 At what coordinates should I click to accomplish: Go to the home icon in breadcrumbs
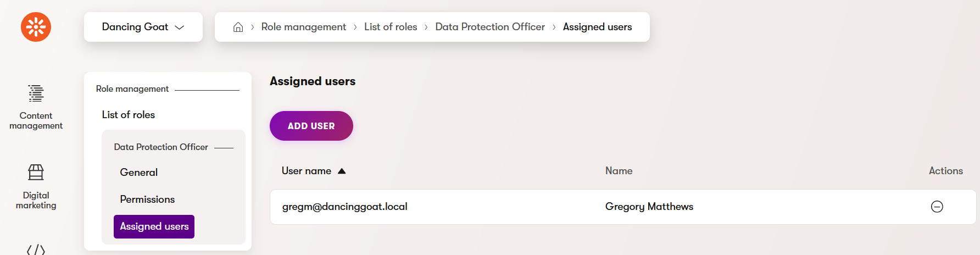tap(238, 27)
